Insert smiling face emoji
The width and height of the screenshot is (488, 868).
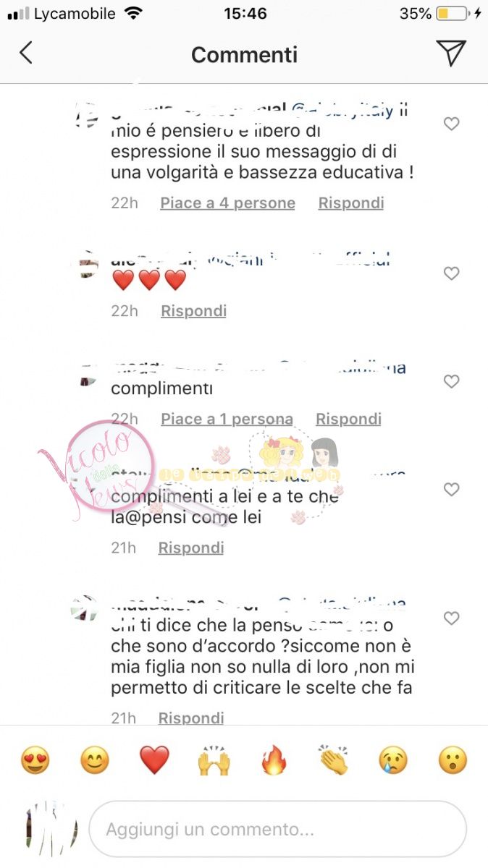point(94,761)
